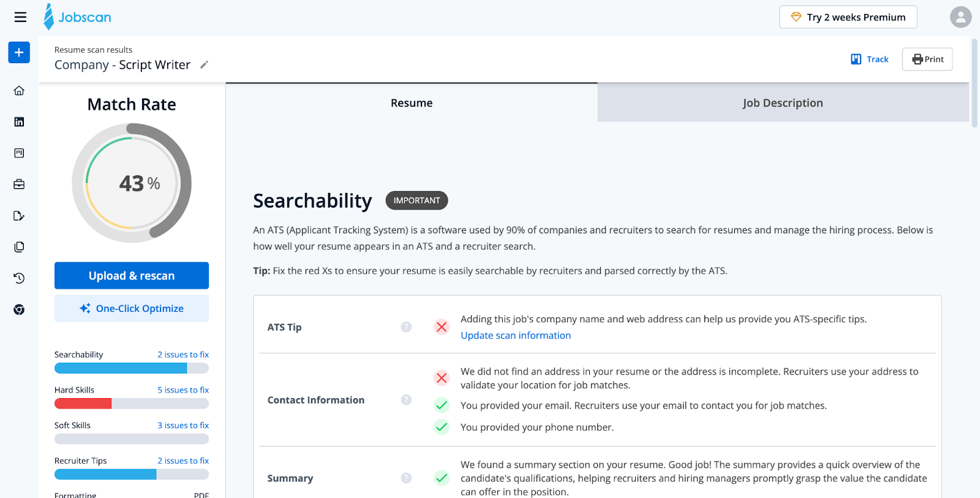Click the help icon beside Summary

406,478
